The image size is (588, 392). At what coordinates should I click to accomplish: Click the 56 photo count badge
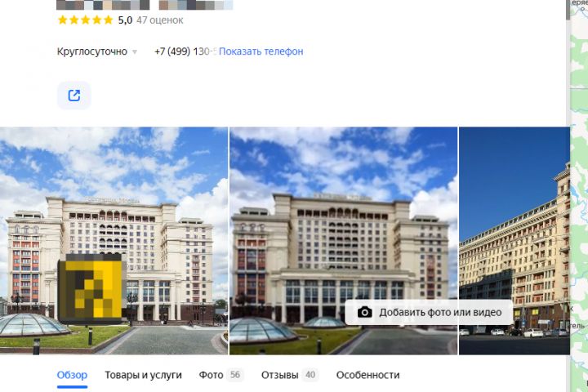click(235, 375)
